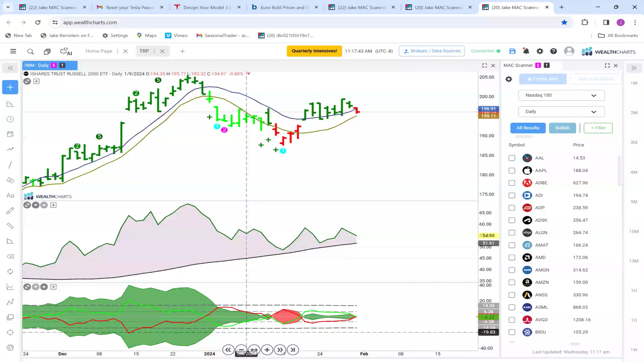Step the chart back with the double-left arrows

pos(228,350)
